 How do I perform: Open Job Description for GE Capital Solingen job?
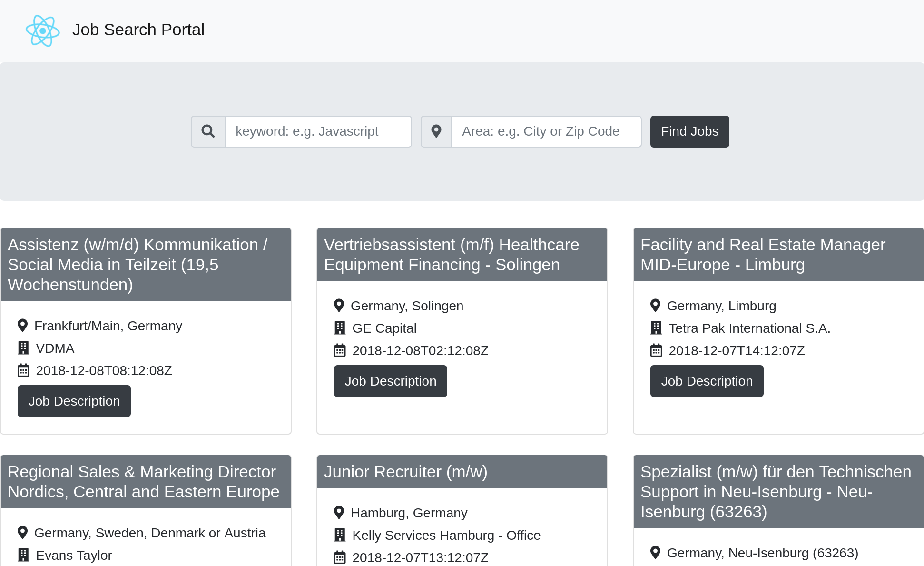(390, 381)
